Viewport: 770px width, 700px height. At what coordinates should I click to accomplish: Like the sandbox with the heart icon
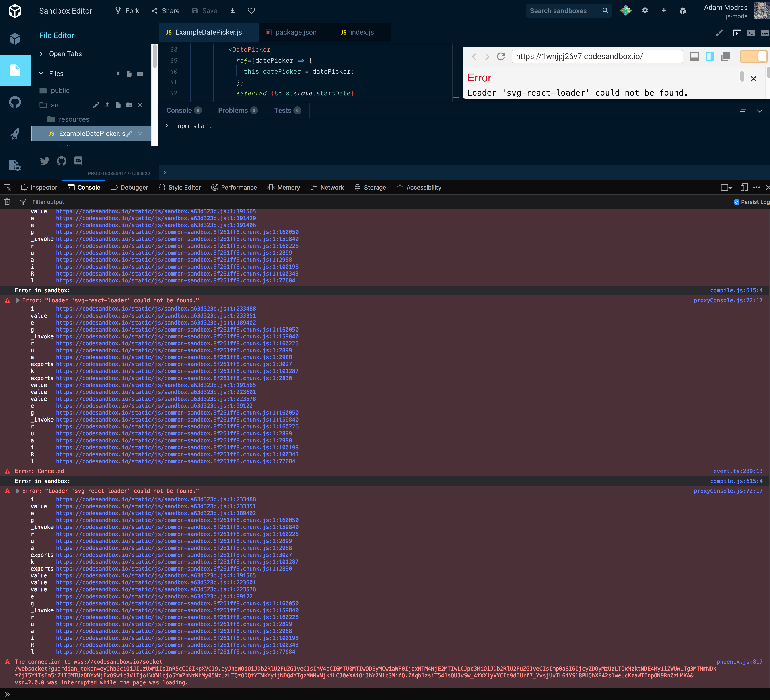(251, 11)
